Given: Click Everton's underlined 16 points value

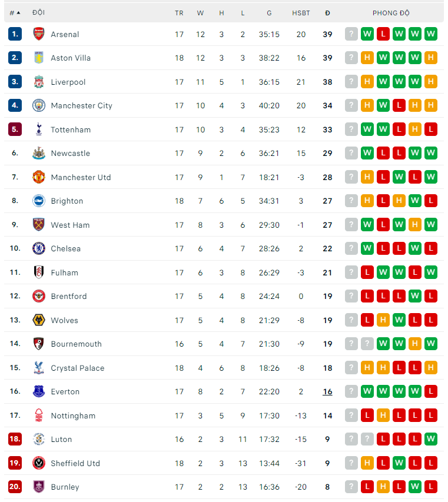Looking at the screenshot, I should pyautogui.click(x=327, y=391).
